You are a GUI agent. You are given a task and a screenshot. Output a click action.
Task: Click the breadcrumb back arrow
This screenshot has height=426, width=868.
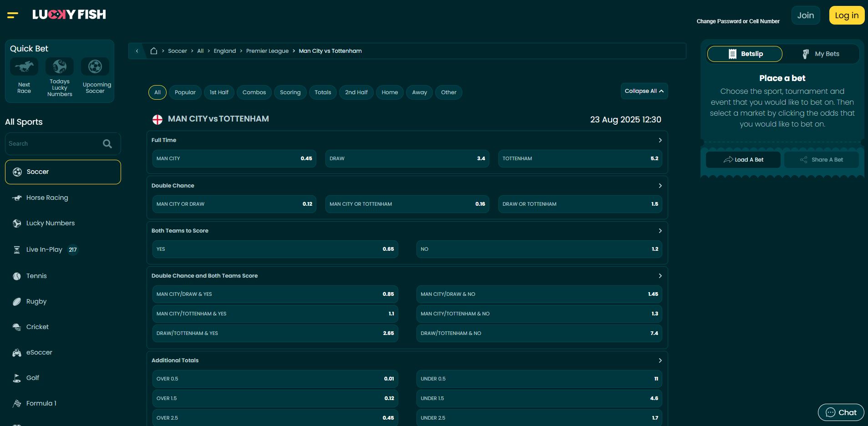137,51
